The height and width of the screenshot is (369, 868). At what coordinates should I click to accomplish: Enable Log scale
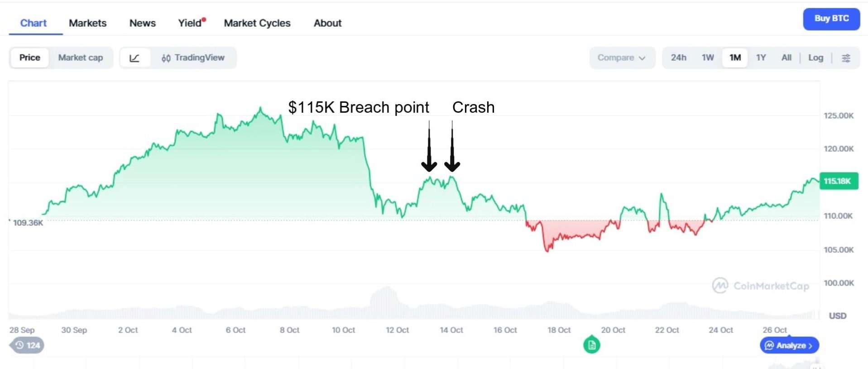(815, 58)
